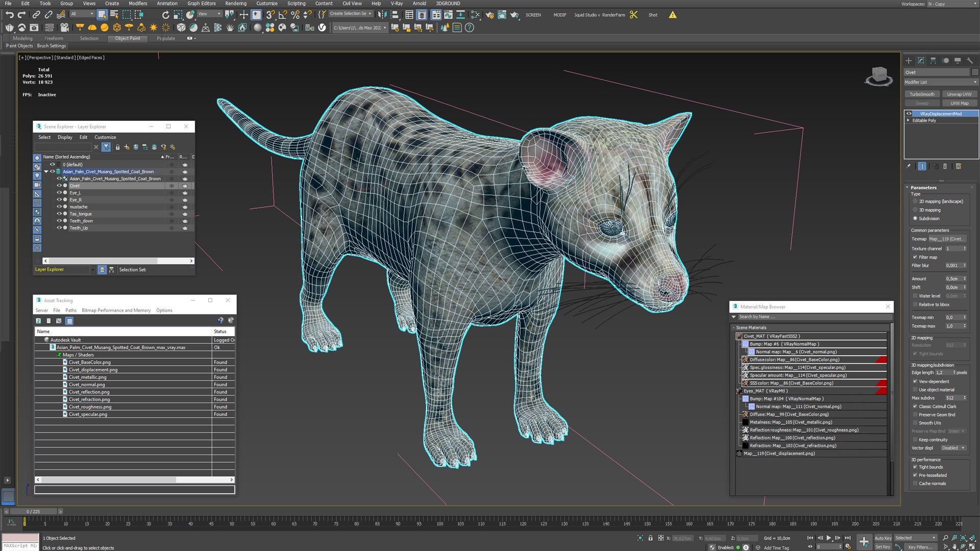Open the Paths menu in Asset Tracking
Viewport: 980px width, 551px height.
pos(71,310)
